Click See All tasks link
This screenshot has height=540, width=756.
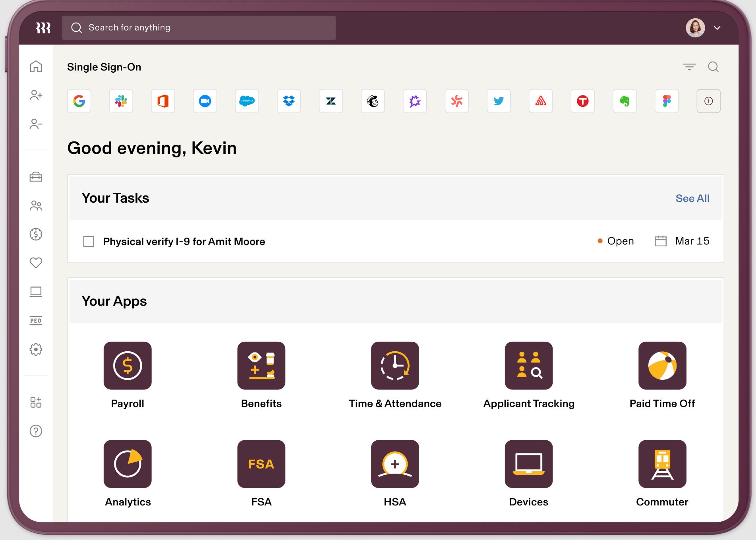tap(692, 198)
